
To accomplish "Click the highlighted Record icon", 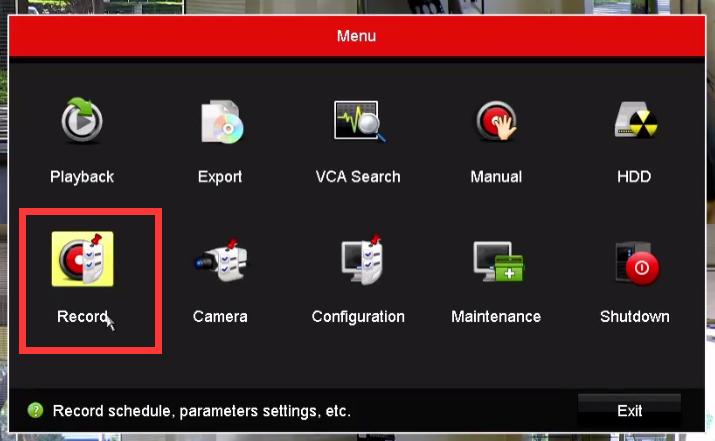I will coord(83,261).
